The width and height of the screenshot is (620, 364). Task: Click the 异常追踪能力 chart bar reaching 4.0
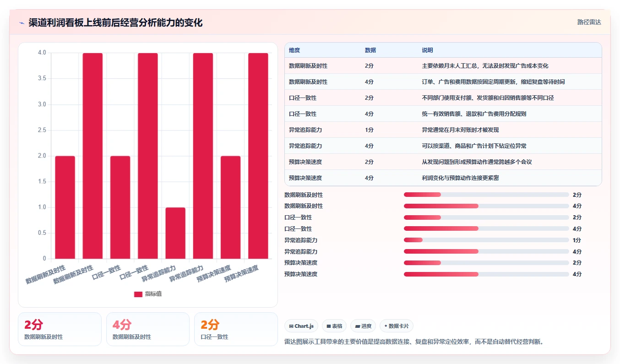203,156
